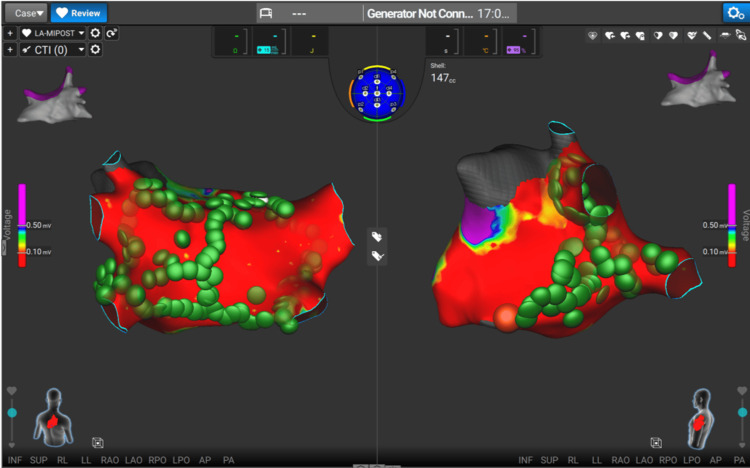This screenshot has width=750, height=468.
Task: Select the ruler measurement tool
Action: (707, 35)
